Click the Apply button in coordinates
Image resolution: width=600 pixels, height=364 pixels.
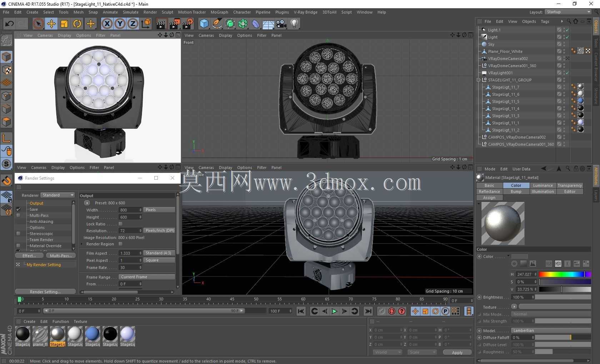coord(457,353)
